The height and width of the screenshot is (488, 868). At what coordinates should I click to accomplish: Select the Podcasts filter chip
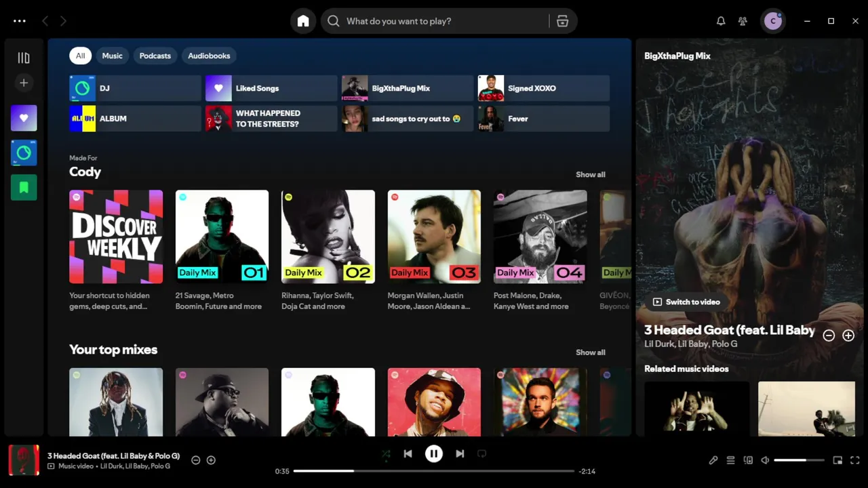155,56
